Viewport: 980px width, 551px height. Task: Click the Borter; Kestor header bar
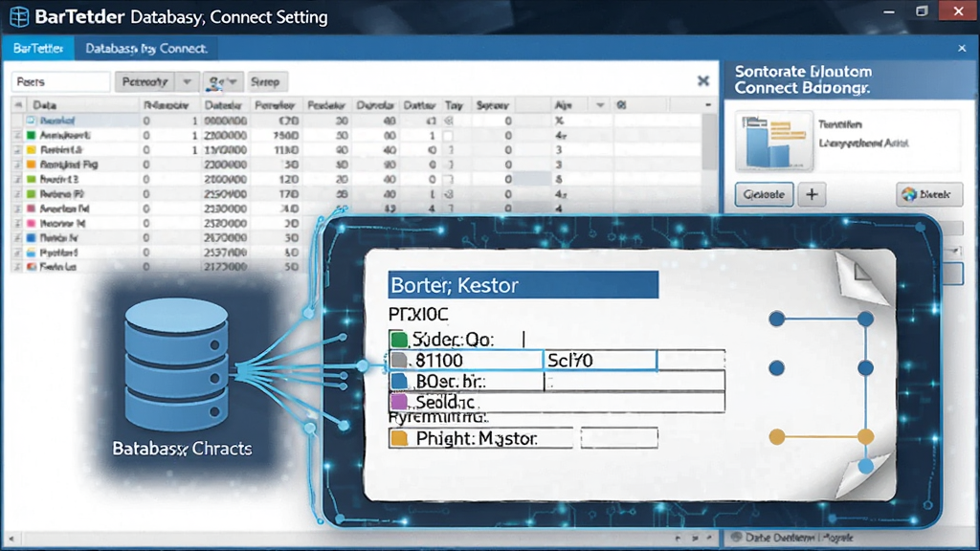point(523,285)
